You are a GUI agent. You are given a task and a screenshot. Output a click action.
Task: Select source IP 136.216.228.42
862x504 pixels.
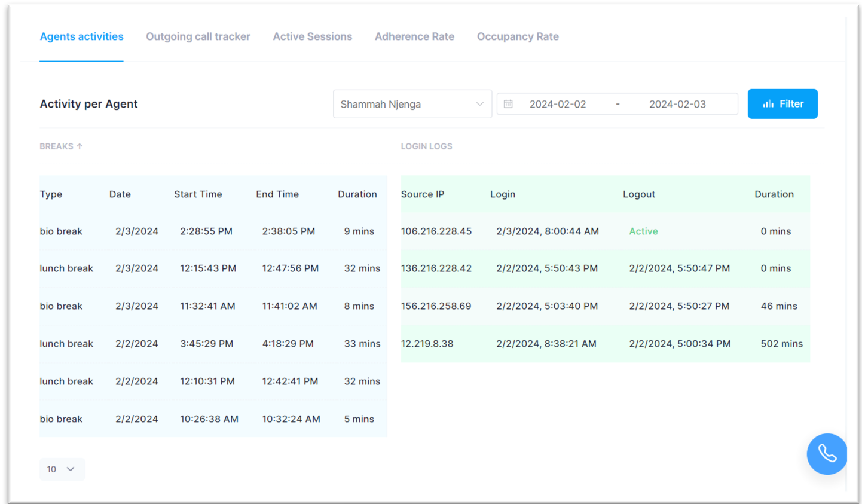(x=436, y=268)
